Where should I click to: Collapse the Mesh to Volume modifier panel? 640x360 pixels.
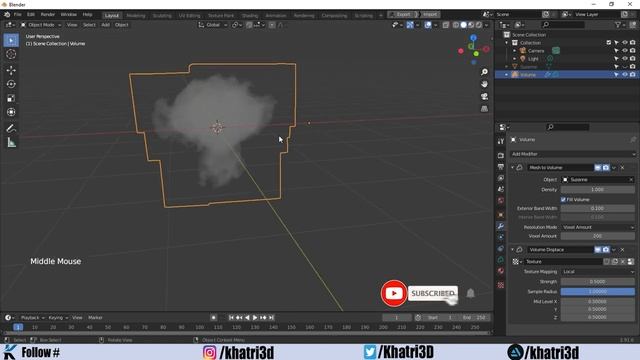pyautogui.click(x=512, y=168)
